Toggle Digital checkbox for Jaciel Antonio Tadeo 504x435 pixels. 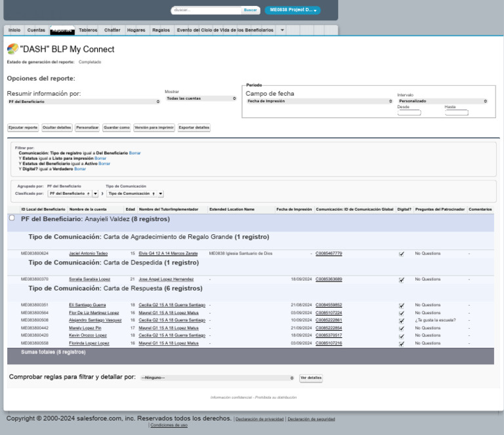(x=402, y=254)
